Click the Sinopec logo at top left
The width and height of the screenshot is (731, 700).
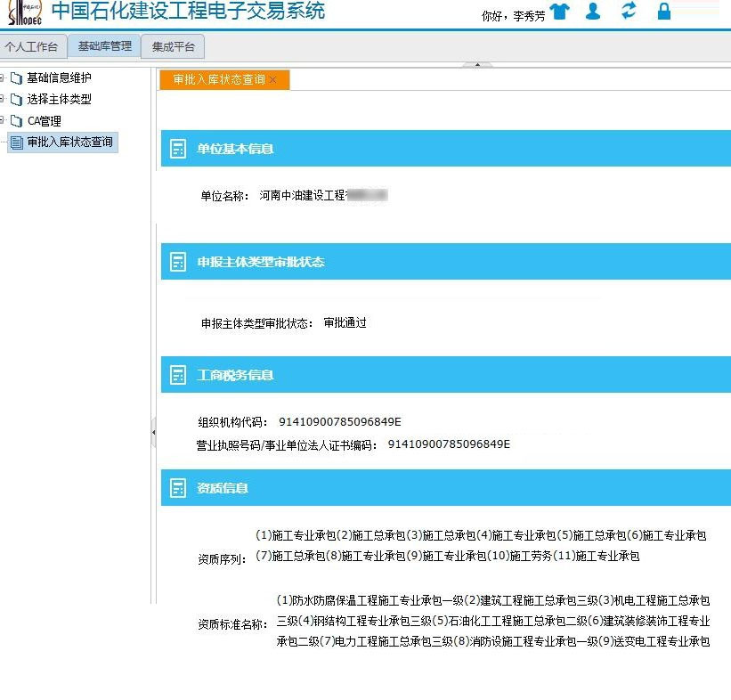click(24, 12)
